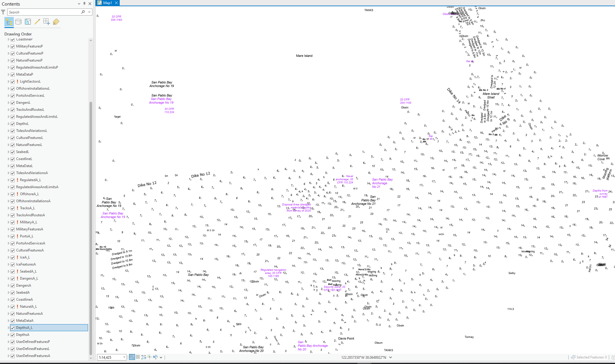Toggle the SeabedL layer checkbox
The image size is (615, 364).
point(13,152)
